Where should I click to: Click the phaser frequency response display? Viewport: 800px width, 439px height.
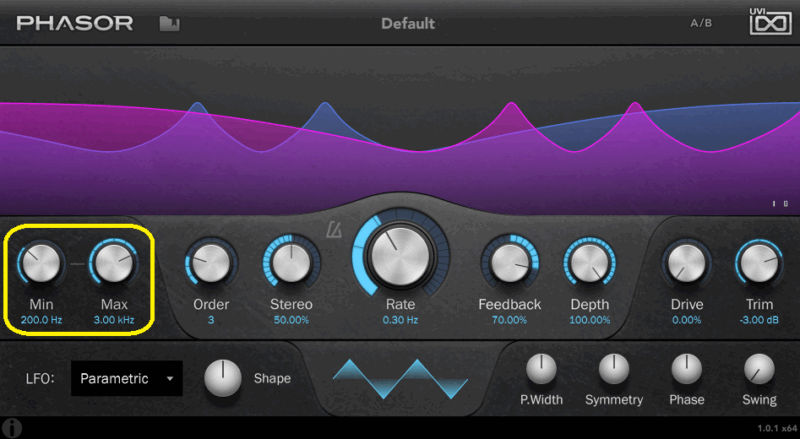point(400,130)
